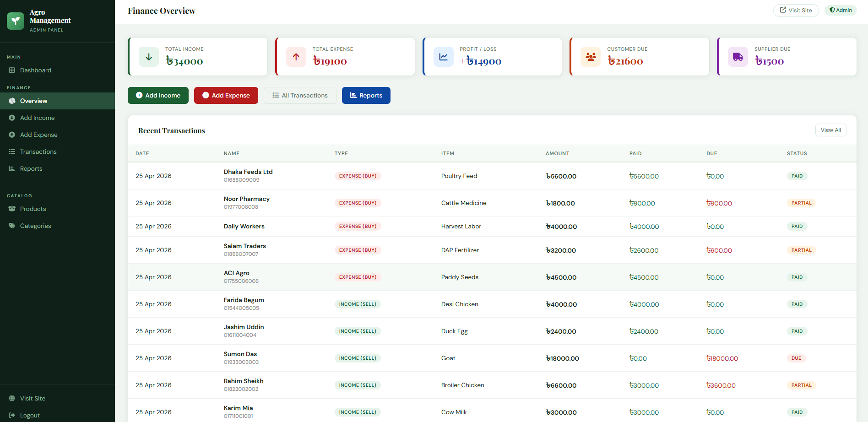Click Visit Site button in top bar
Image resolution: width=868 pixels, height=422 pixels.
(796, 10)
